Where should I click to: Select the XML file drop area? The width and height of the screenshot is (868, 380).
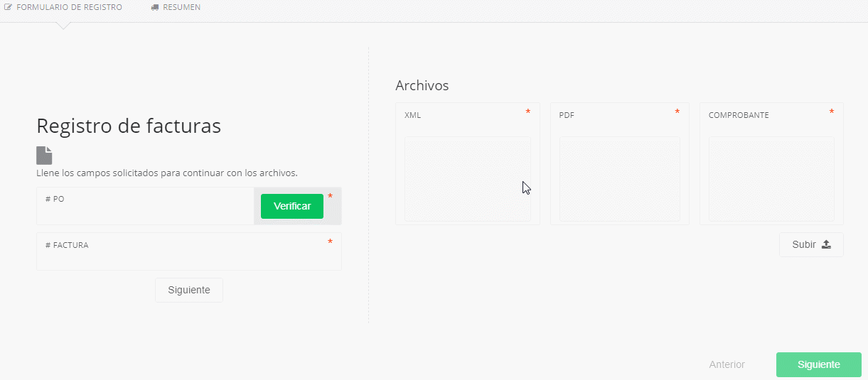click(x=467, y=178)
